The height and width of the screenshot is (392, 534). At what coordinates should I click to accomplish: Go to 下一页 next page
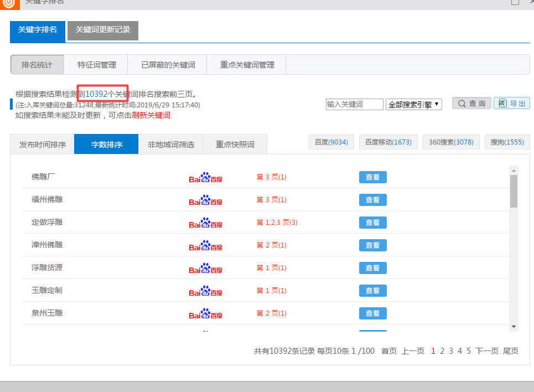[x=487, y=351]
